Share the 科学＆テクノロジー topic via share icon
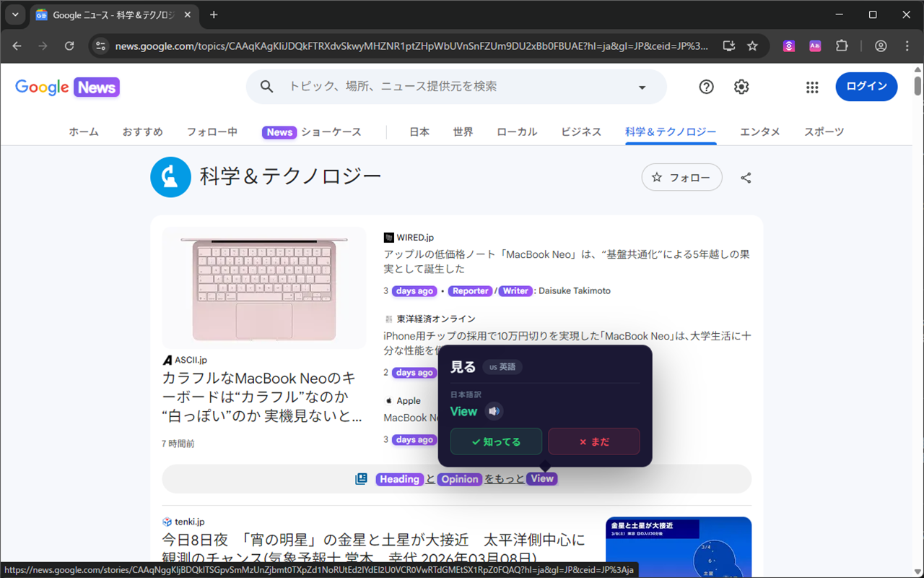This screenshot has height=578, width=924. click(x=746, y=177)
